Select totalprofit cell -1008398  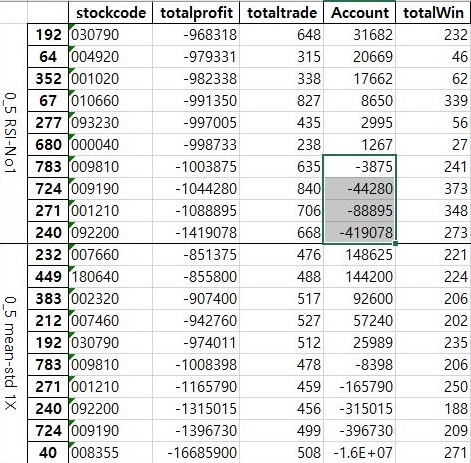pos(196,365)
